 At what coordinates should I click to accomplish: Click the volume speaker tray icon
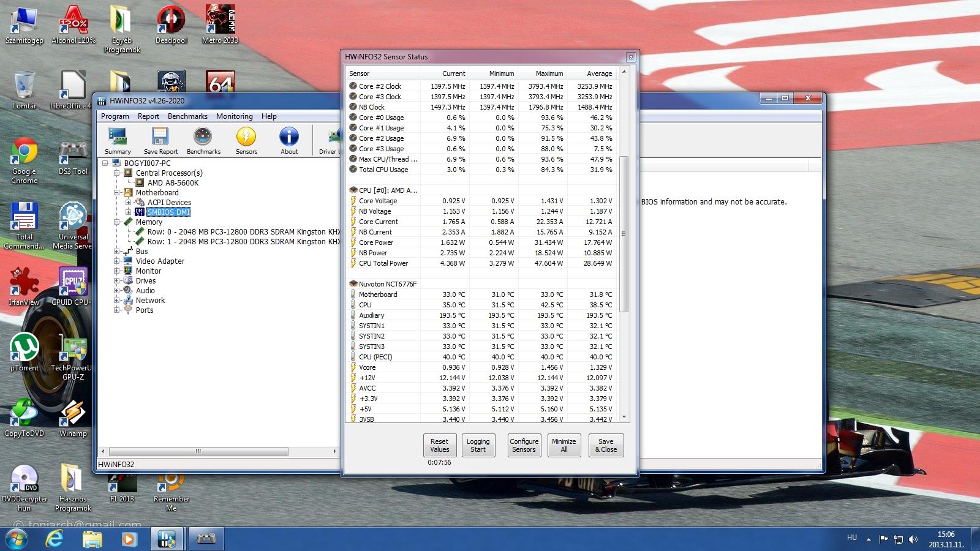(x=913, y=539)
